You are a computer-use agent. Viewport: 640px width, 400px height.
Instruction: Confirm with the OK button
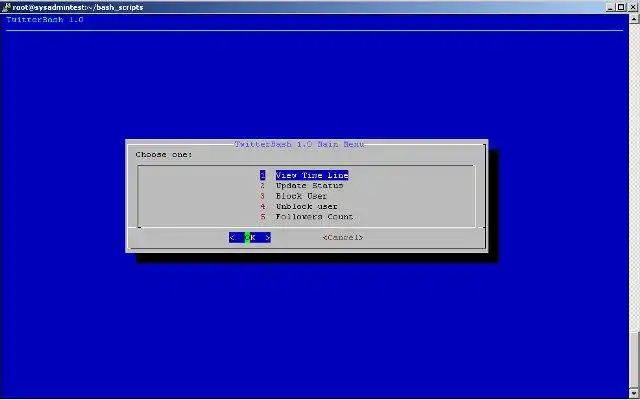[x=250, y=238]
